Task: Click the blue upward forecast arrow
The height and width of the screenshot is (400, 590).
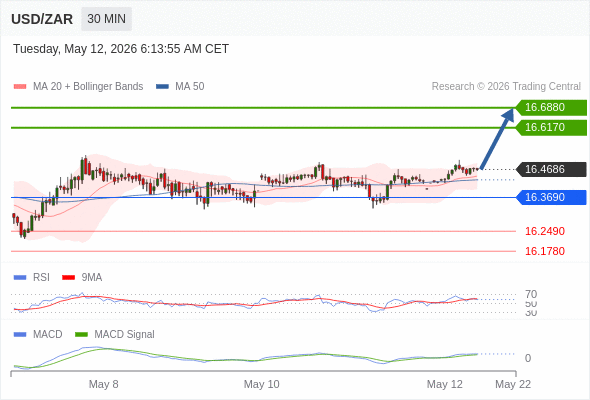Action: [497, 138]
